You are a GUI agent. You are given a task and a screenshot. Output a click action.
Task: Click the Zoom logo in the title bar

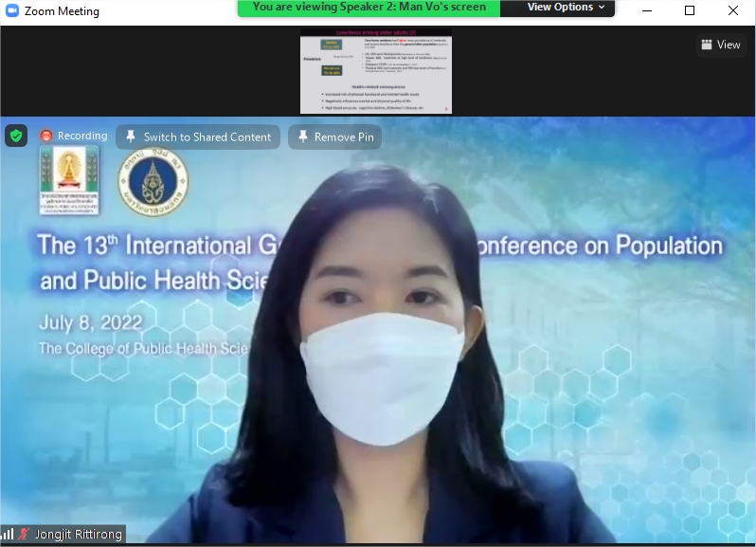[12, 11]
